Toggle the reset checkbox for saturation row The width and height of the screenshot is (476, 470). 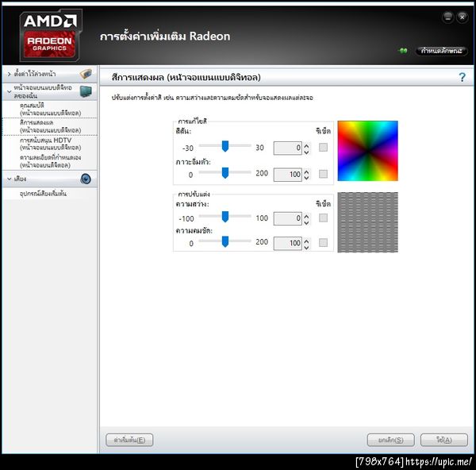click(323, 174)
